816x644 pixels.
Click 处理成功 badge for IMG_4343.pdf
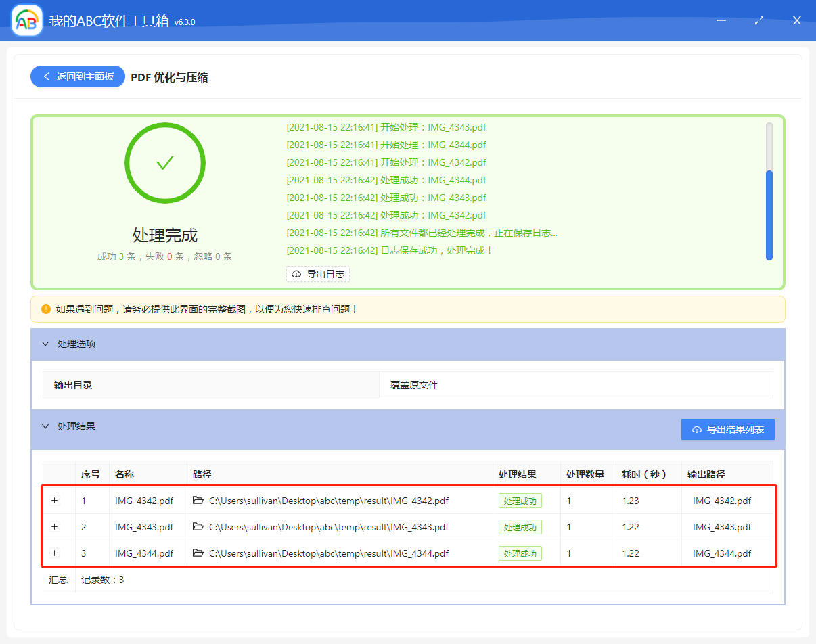point(520,526)
